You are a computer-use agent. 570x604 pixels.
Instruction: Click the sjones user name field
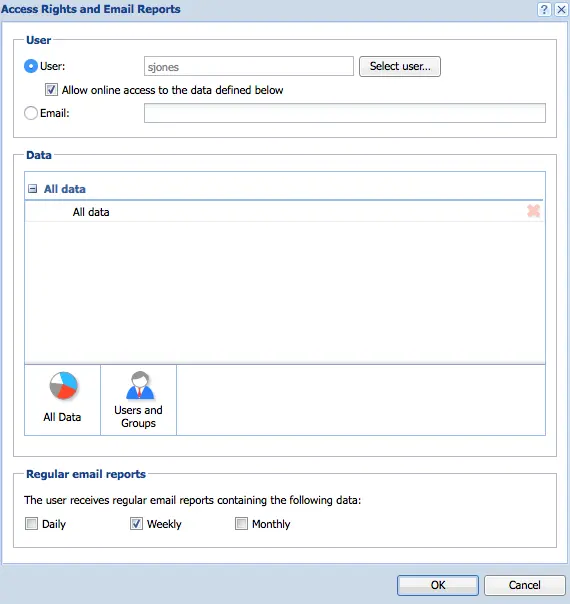249,66
